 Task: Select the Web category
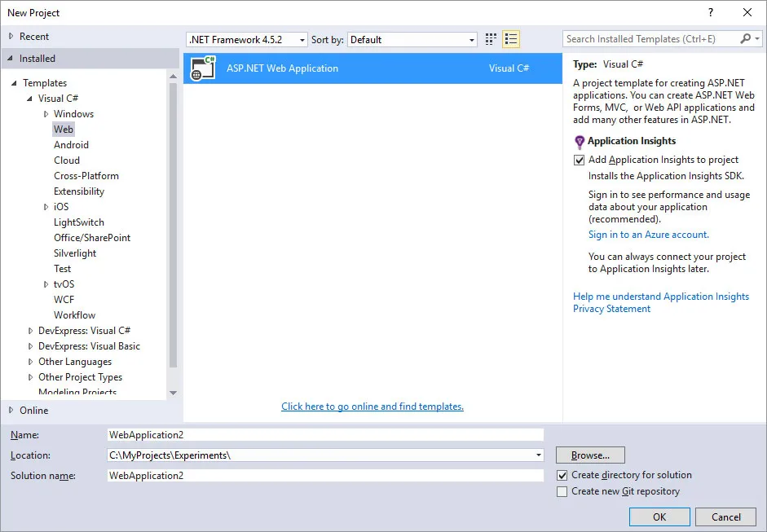64,129
